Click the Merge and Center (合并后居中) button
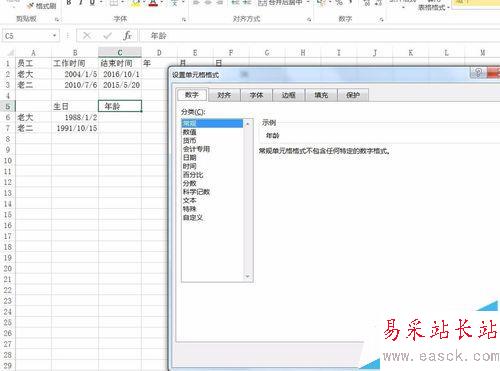 [280, 3]
